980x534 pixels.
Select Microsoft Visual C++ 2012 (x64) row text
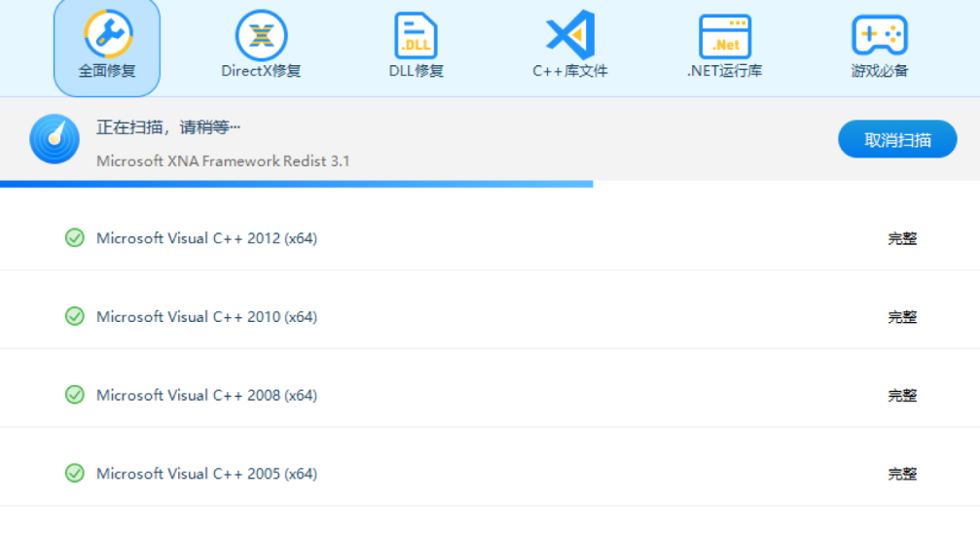coord(207,238)
